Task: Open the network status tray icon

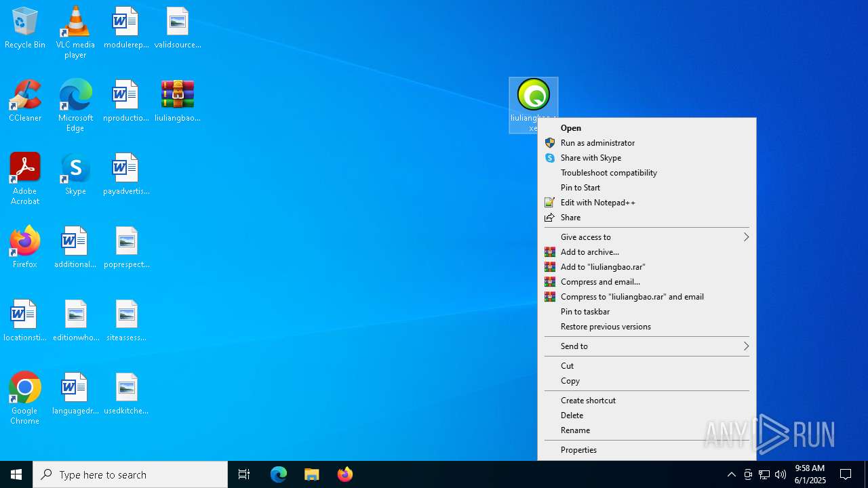Action: point(764,474)
